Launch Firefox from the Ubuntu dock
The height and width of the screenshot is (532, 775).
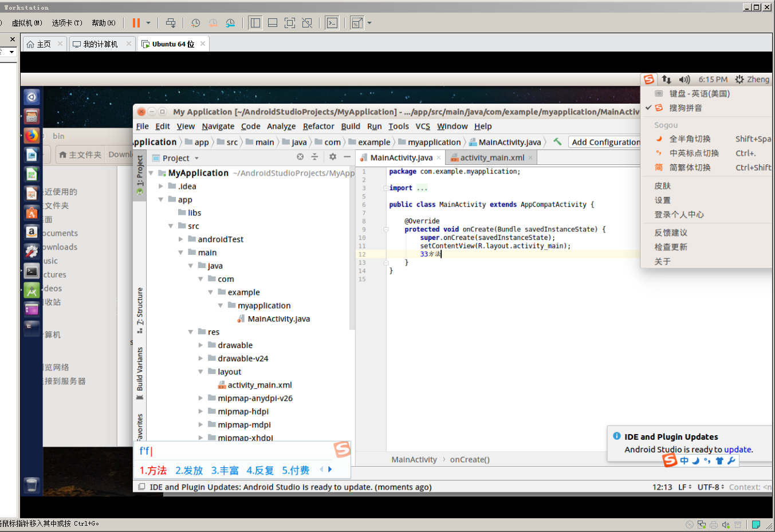click(32, 136)
